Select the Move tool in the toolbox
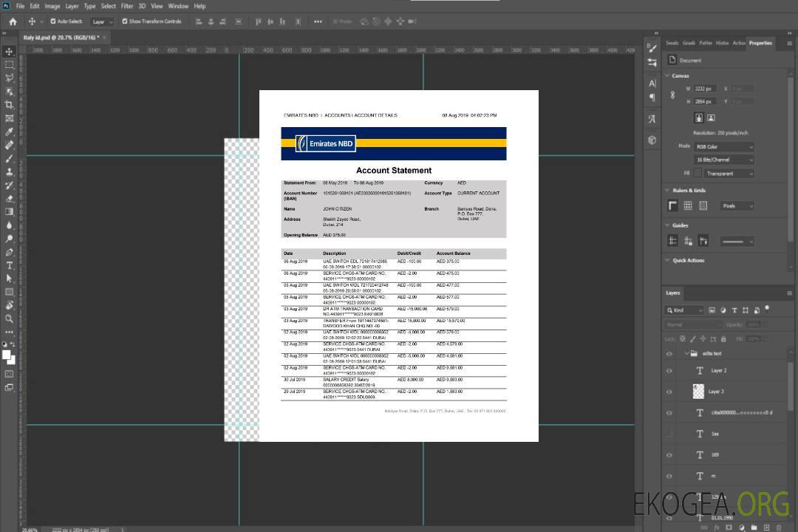 pyautogui.click(x=9, y=52)
